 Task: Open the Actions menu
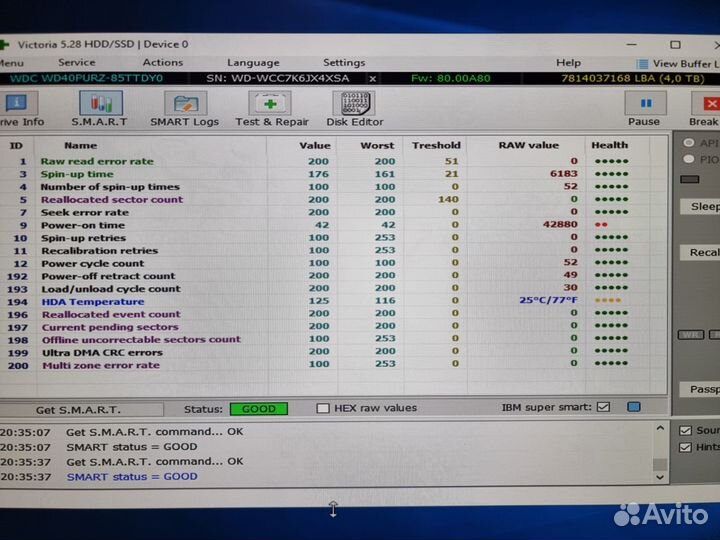click(163, 62)
